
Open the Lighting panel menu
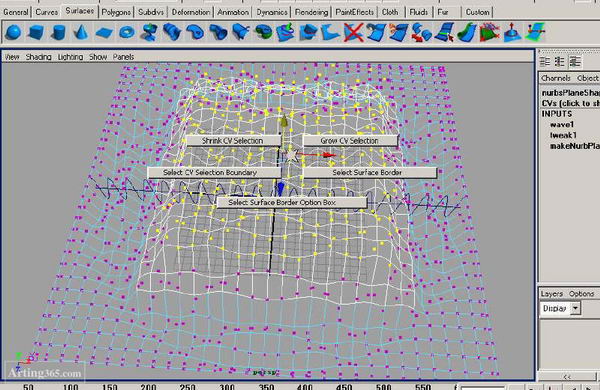click(x=70, y=57)
